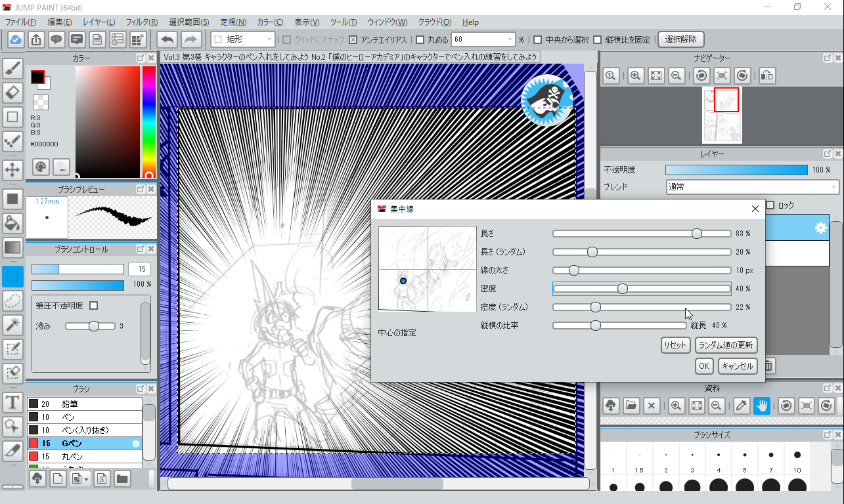Toggle the ロック checkbox in layer panel
844x504 pixels.
tap(770, 205)
